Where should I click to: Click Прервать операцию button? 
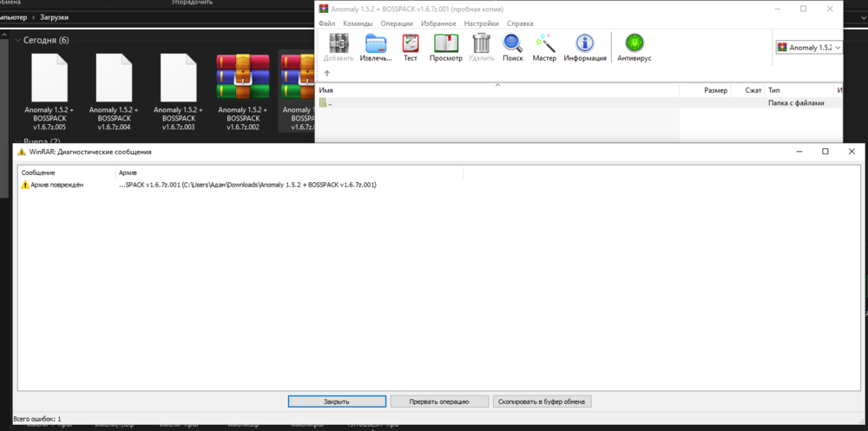pos(439,402)
